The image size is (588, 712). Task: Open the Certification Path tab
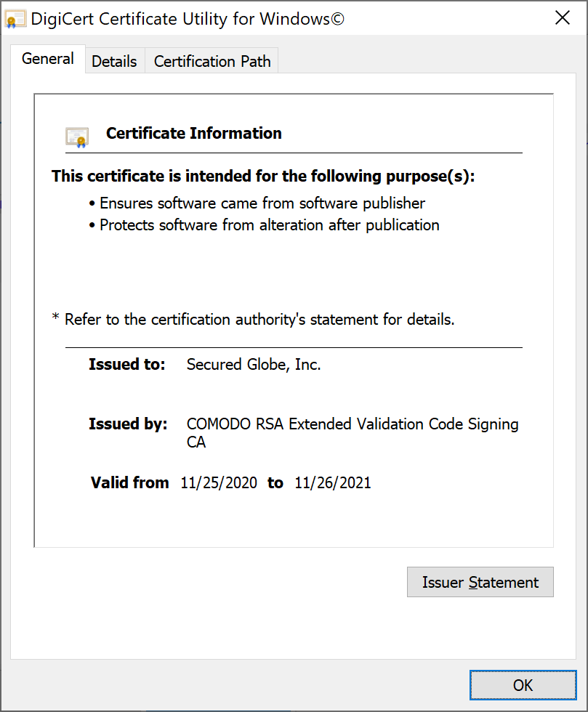pos(212,62)
